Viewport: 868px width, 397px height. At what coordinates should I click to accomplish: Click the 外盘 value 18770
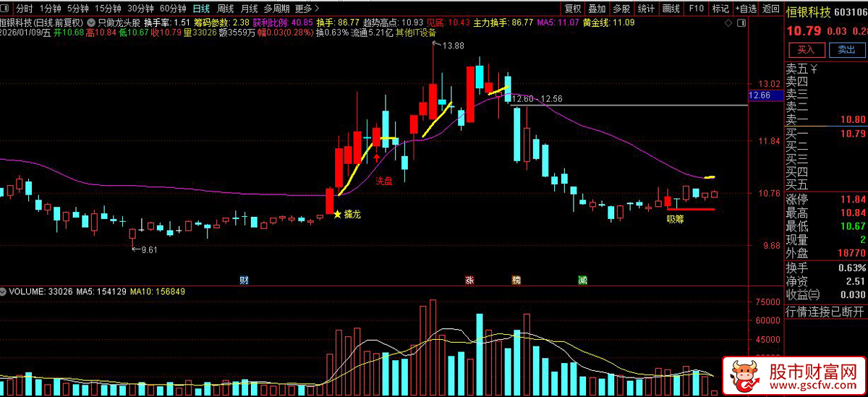coord(852,254)
